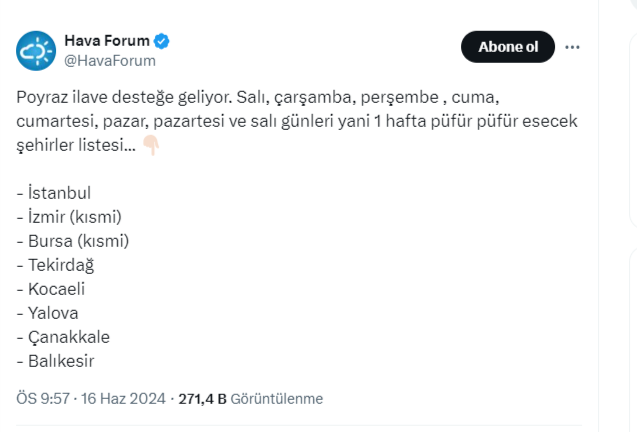The image size is (637, 432).
Task: Click the Hava Forum profile avatar
Action: [x=36, y=49]
